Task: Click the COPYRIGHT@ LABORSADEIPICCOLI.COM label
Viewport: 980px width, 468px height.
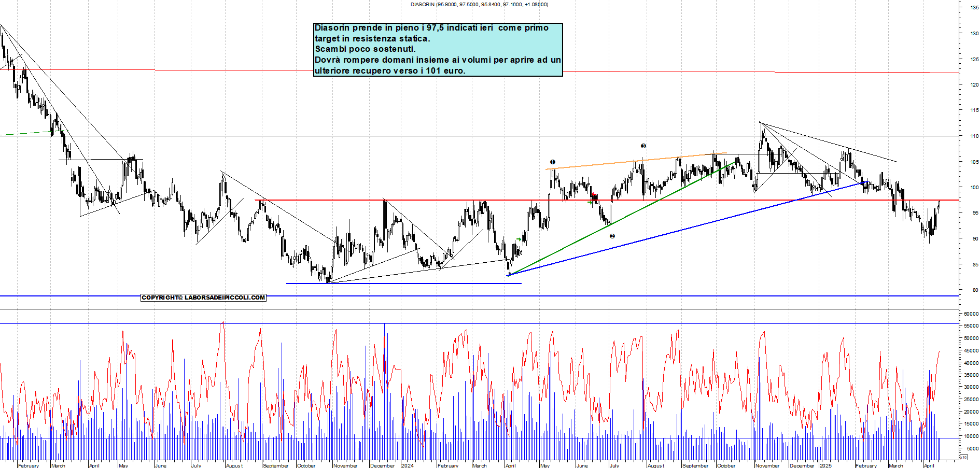Action: coord(203,297)
